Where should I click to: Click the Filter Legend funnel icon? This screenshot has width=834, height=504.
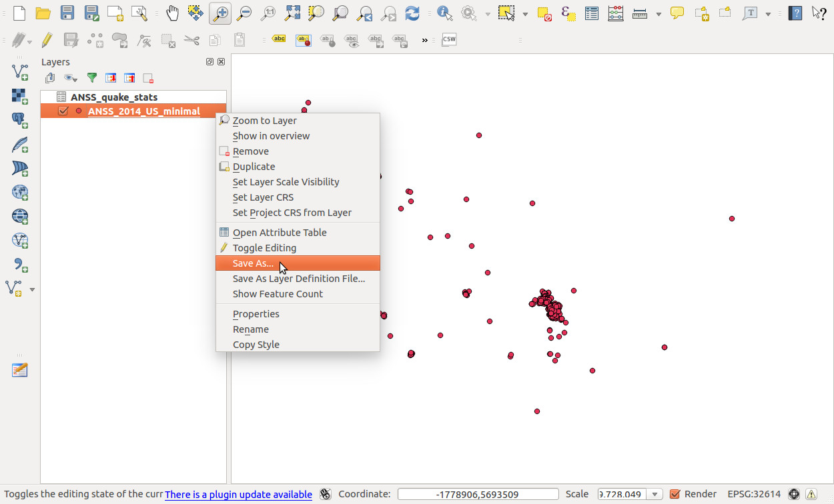click(x=92, y=78)
